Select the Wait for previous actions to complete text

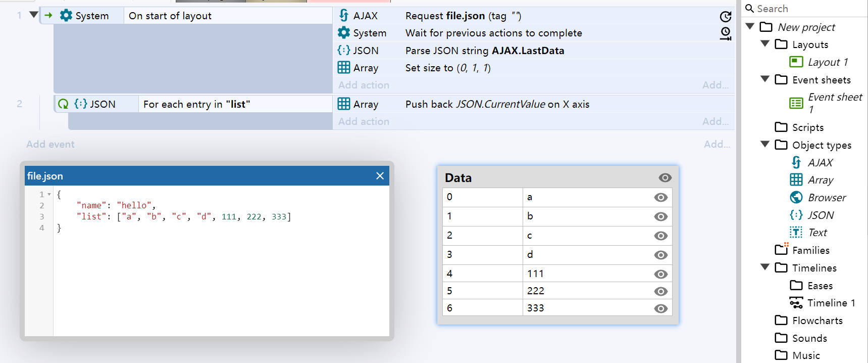pos(494,33)
